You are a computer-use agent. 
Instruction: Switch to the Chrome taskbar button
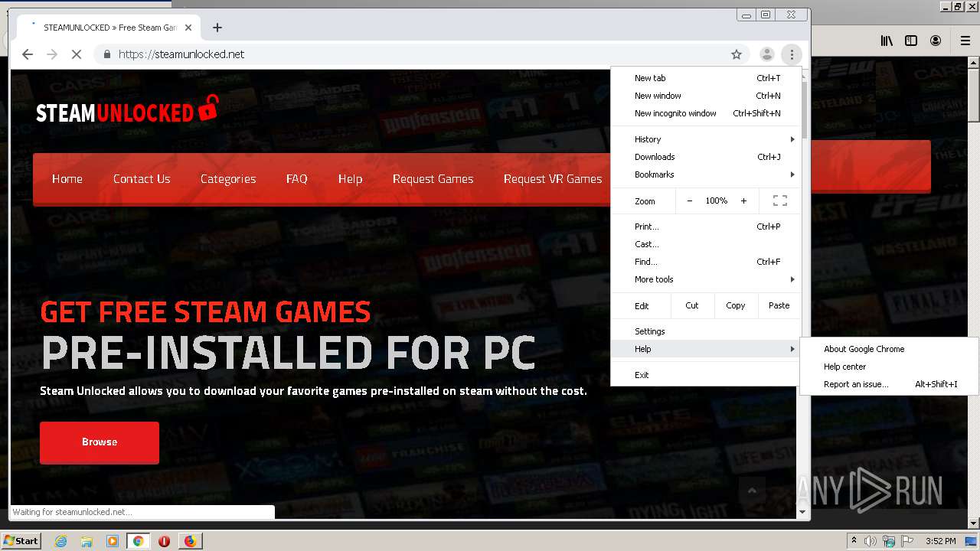139,541
